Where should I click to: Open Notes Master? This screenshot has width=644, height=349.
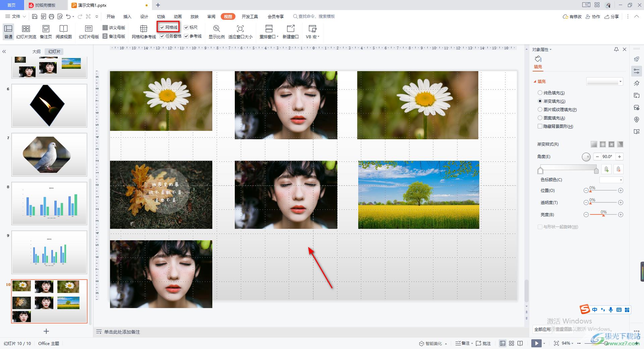[x=114, y=36]
